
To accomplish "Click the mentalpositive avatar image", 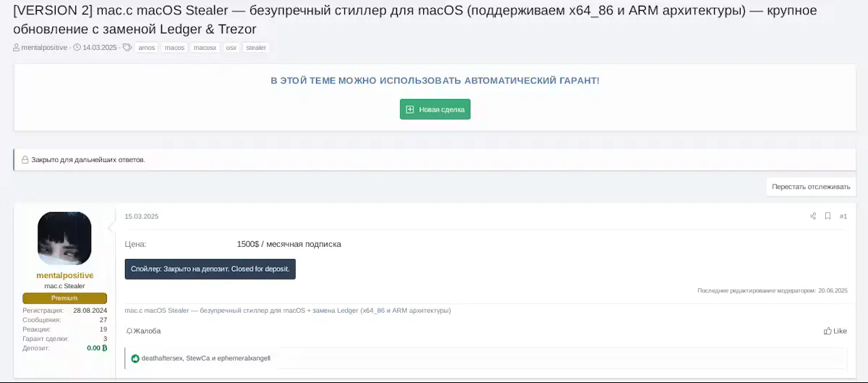I will tap(64, 238).
